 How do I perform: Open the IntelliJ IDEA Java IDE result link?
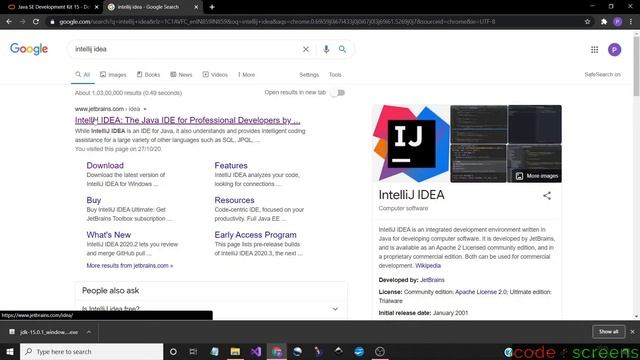pyautogui.click(x=187, y=120)
